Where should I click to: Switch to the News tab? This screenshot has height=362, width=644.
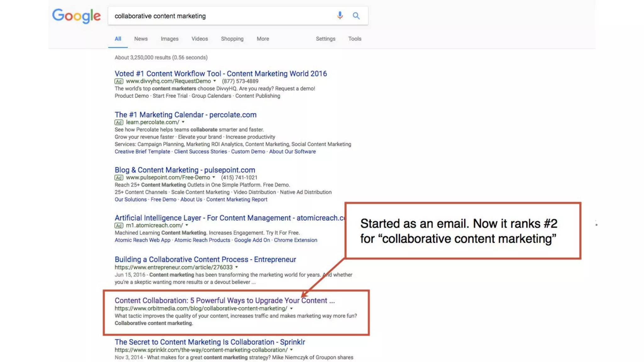coord(141,39)
